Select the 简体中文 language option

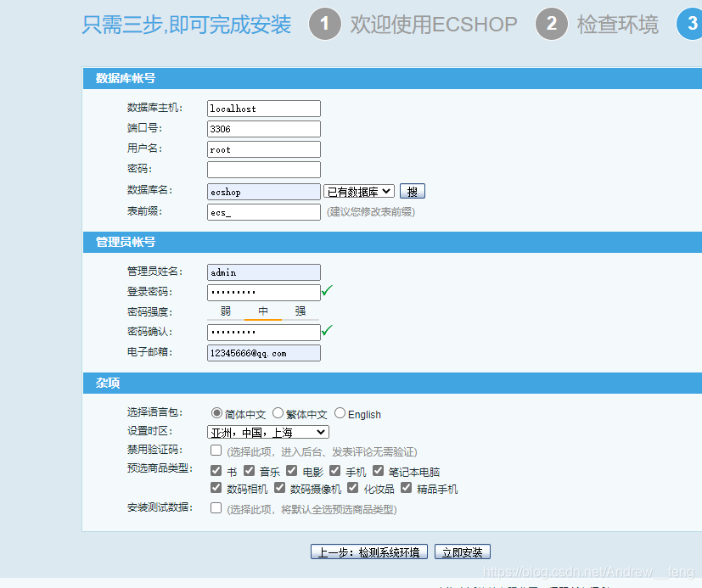tap(217, 413)
